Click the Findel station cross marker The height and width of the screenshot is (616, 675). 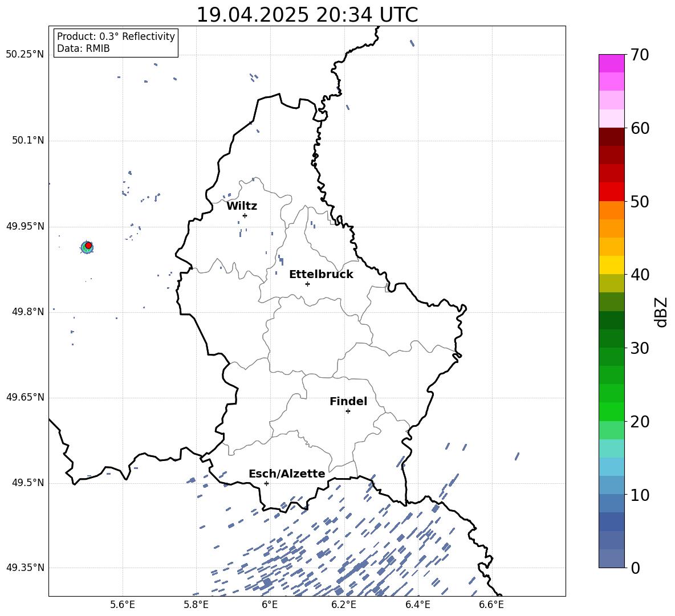[348, 411]
